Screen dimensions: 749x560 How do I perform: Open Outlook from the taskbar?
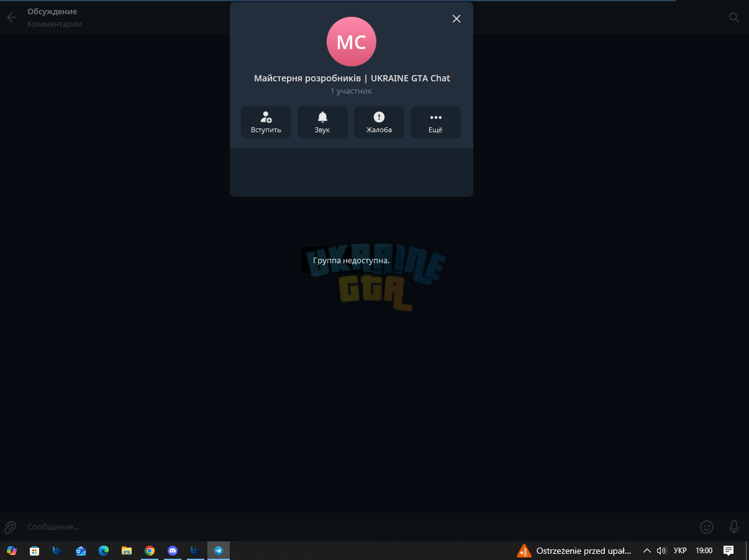[x=81, y=551]
